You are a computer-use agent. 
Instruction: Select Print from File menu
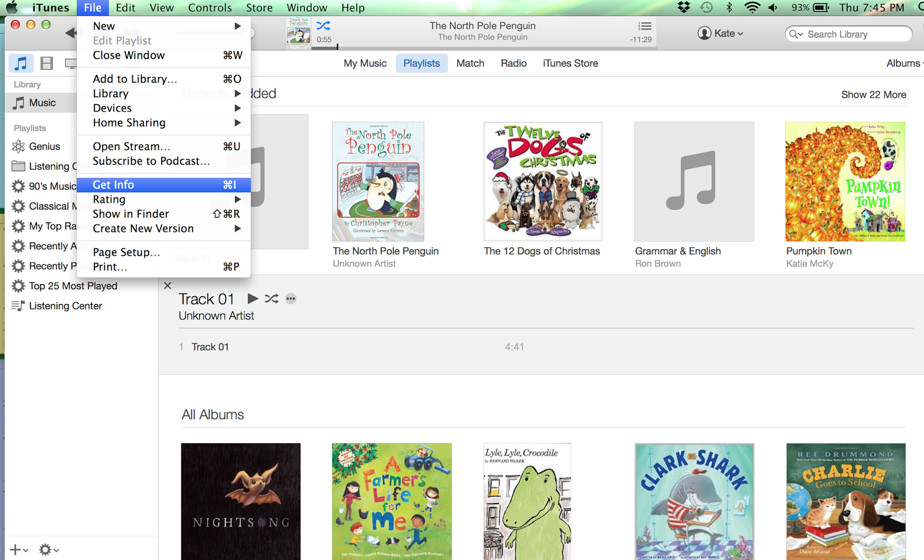(164, 267)
